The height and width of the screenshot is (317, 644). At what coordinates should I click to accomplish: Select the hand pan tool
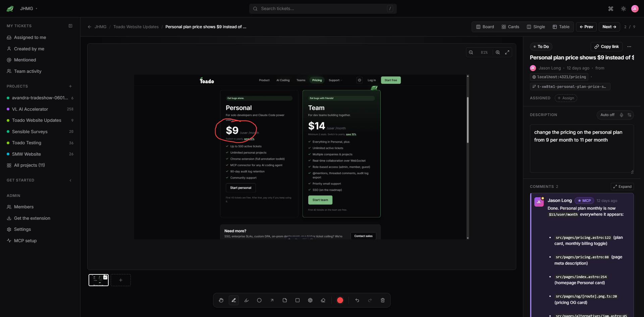tap(221, 300)
